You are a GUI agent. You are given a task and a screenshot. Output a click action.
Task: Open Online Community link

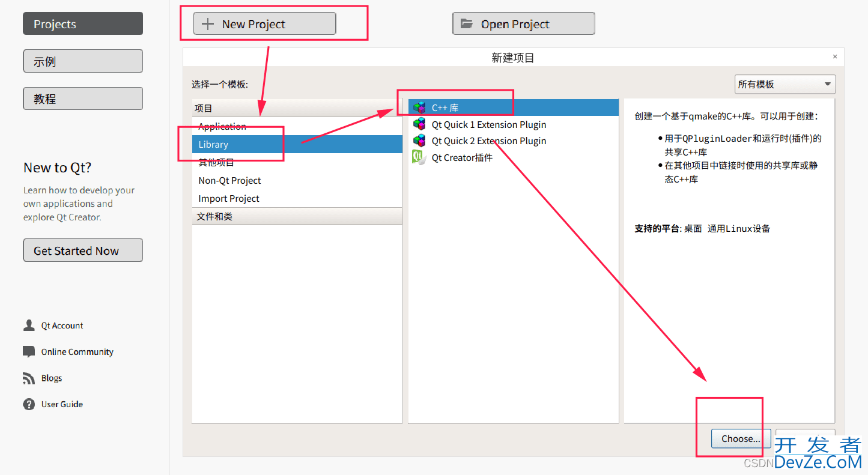coord(77,352)
